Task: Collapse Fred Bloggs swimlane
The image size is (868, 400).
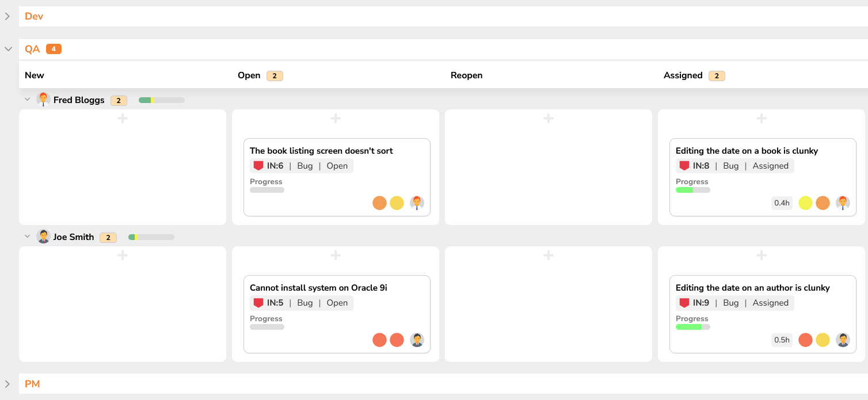Action: [27, 100]
